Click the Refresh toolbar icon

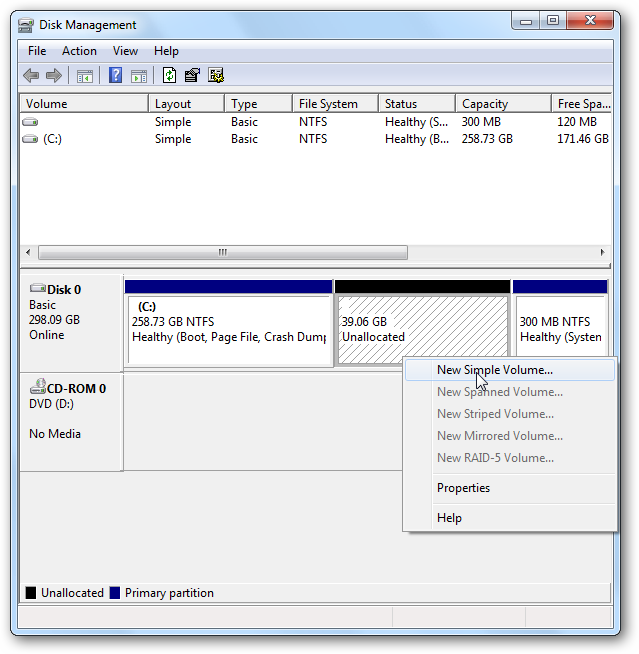(x=169, y=75)
